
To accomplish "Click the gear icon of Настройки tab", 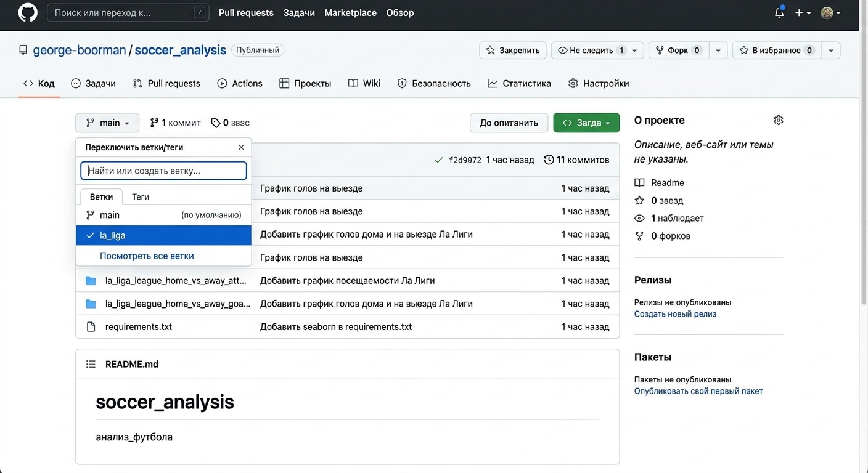I will point(573,83).
